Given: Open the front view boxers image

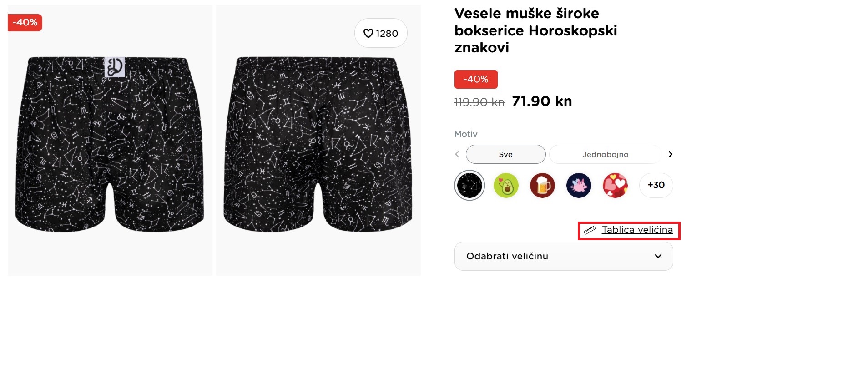Looking at the screenshot, I should [110, 141].
